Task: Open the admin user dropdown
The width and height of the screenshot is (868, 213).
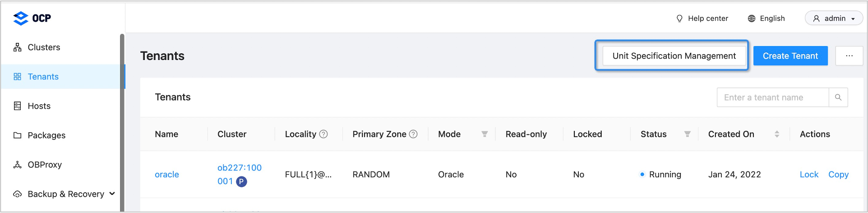Action: [834, 19]
